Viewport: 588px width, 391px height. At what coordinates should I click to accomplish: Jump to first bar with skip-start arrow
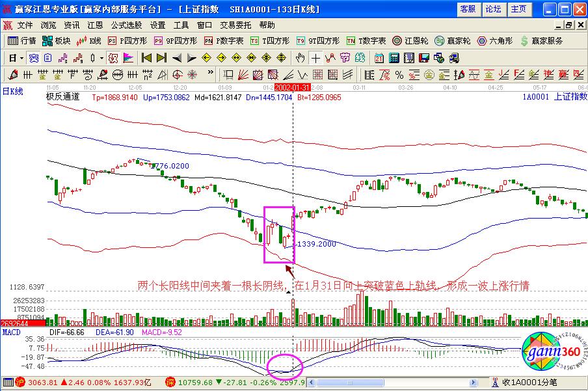click(146, 57)
